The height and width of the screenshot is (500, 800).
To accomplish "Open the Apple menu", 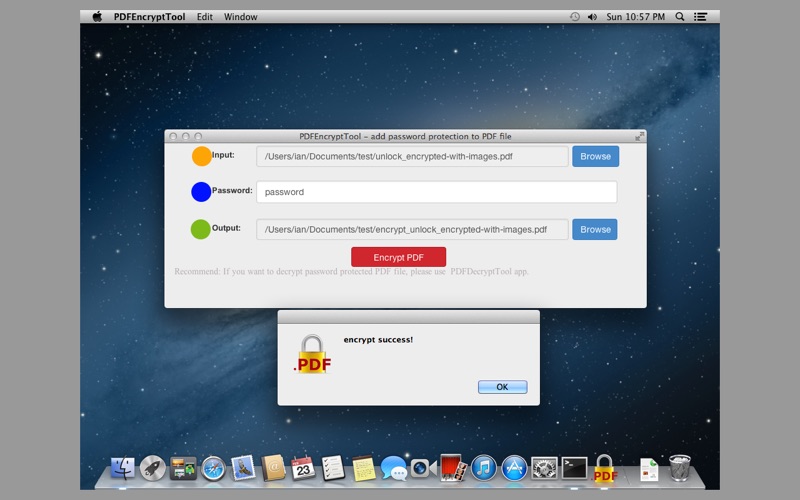I will (x=97, y=16).
